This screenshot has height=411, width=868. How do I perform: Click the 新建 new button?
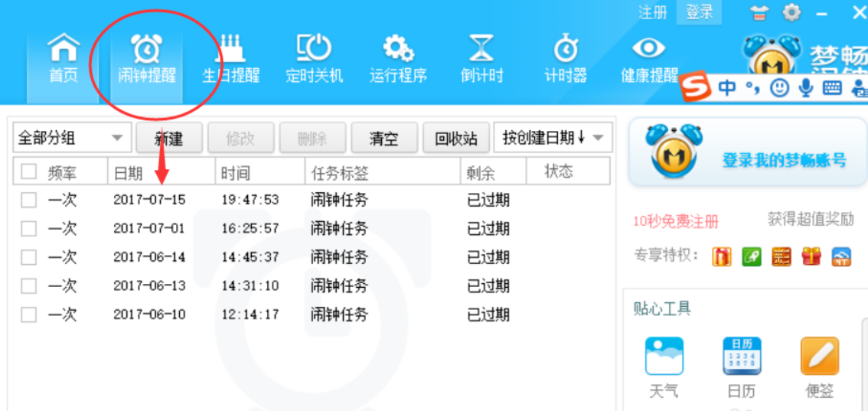(169, 137)
